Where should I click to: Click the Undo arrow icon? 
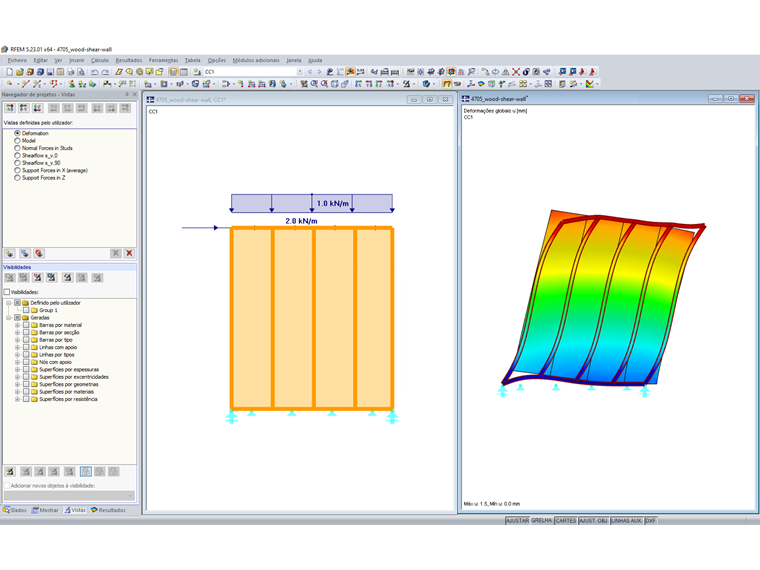pos(95,72)
